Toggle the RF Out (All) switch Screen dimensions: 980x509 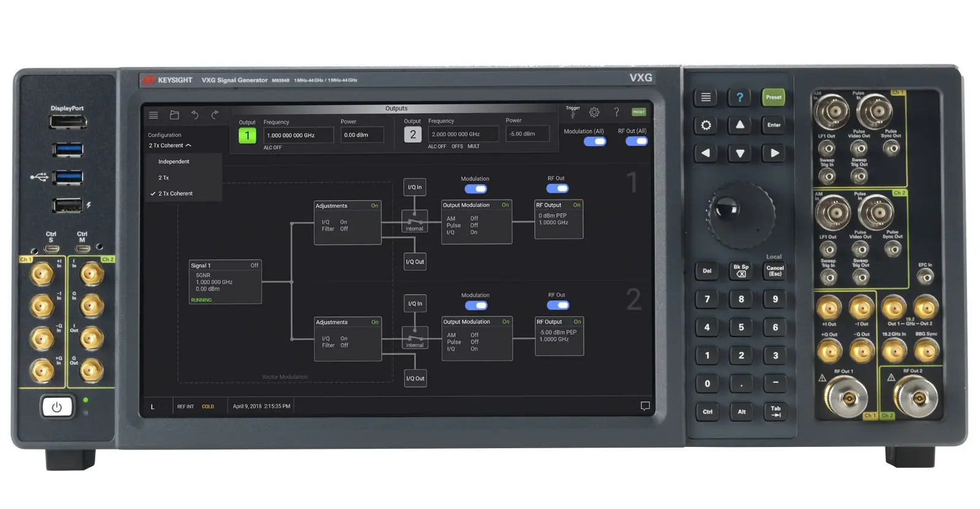pos(636,141)
